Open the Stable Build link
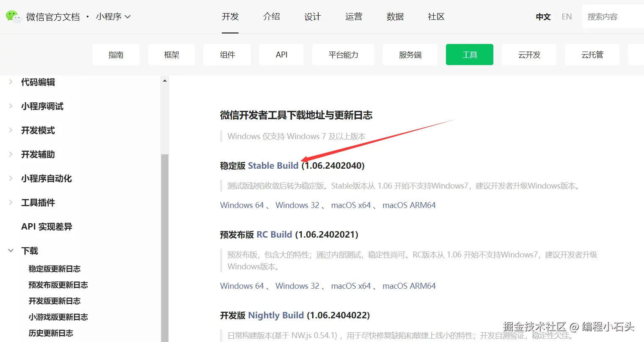Image resolution: width=644 pixels, height=342 pixels. pos(273,165)
